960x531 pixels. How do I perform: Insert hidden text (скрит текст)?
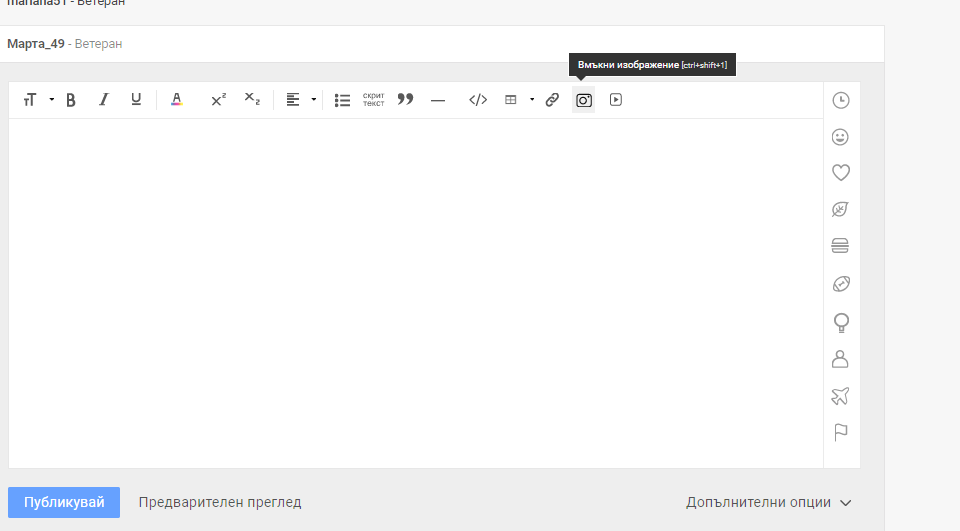pyautogui.click(x=373, y=100)
